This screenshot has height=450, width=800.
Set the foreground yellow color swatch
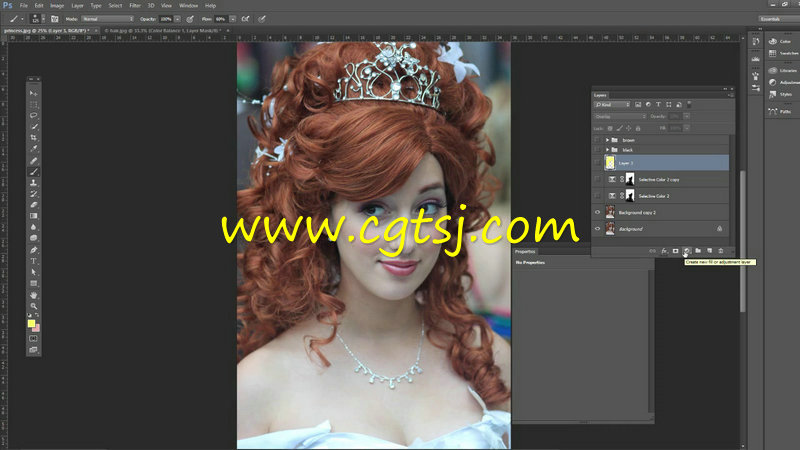tap(31, 323)
